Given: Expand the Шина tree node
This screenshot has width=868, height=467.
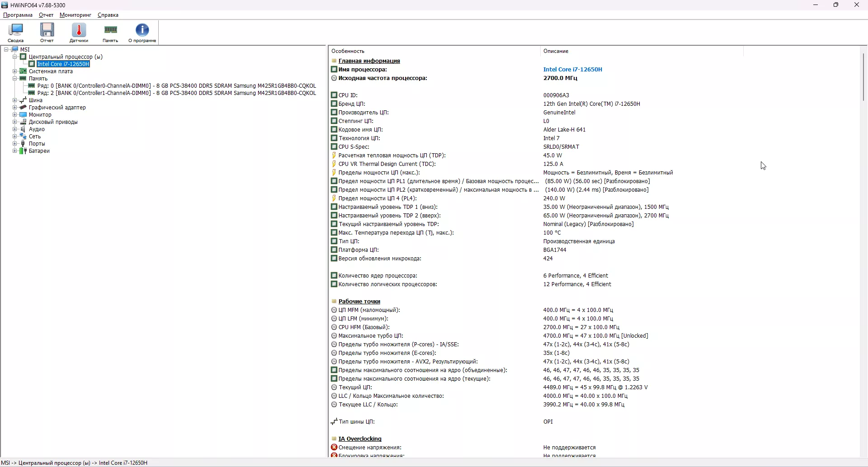Looking at the screenshot, I should [x=14, y=100].
